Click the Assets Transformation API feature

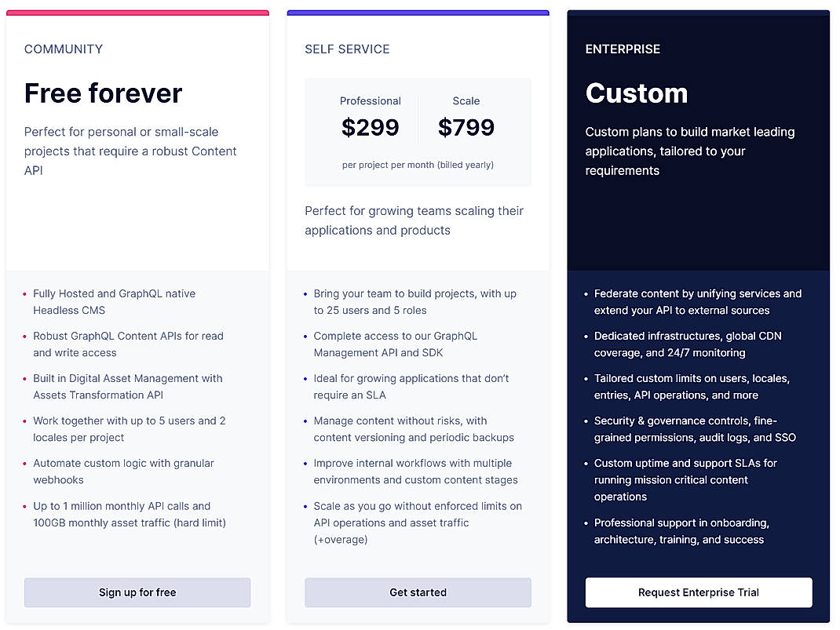click(x=128, y=386)
